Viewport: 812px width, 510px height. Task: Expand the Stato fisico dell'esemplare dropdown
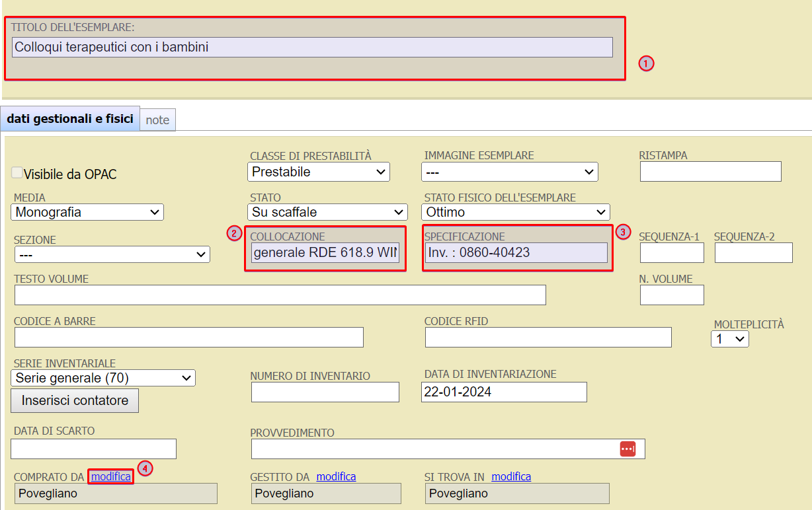click(514, 212)
